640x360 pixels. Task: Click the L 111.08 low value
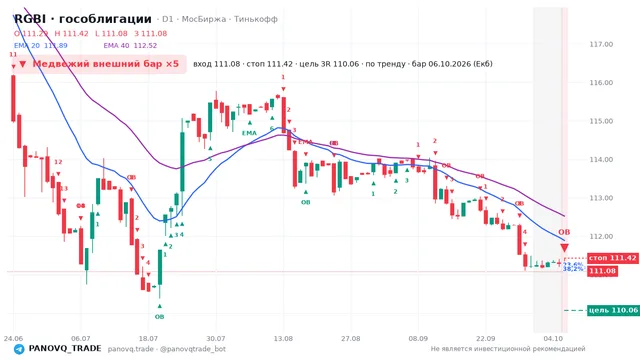pyautogui.click(x=111, y=33)
